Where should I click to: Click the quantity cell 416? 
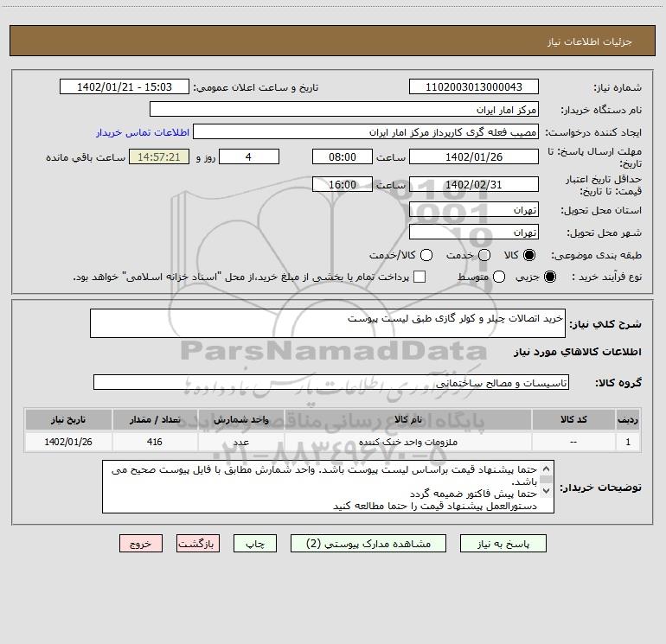click(155, 442)
